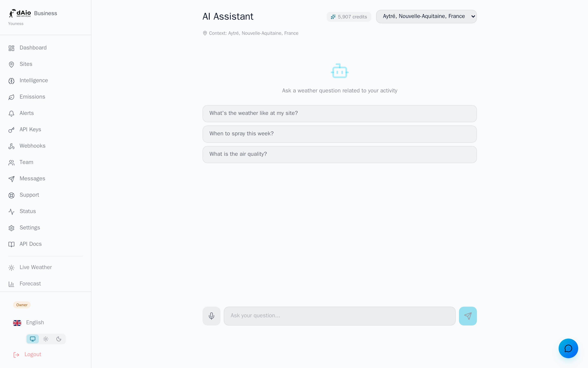Click the Live Weather sun icon
The image size is (588, 368).
pyautogui.click(x=11, y=267)
